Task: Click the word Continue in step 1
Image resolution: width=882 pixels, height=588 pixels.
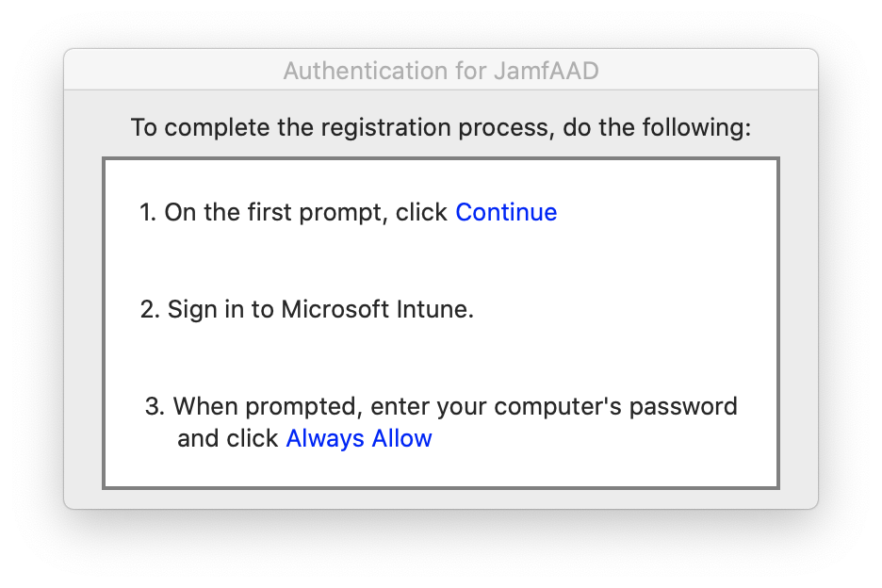Action: [x=506, y=212]
